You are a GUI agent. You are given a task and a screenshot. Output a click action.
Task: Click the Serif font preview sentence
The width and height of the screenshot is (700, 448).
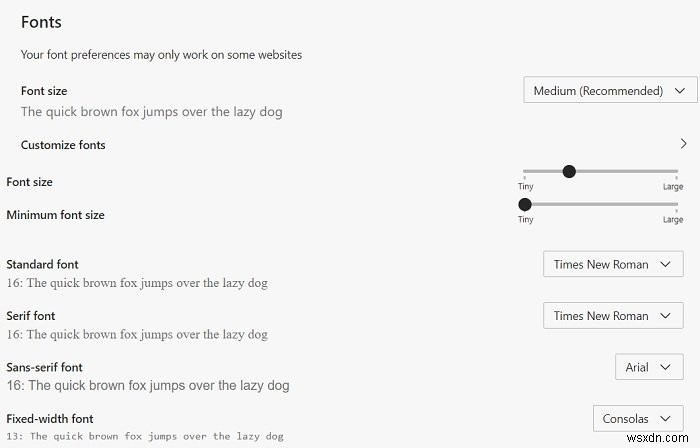coord(137,334)
